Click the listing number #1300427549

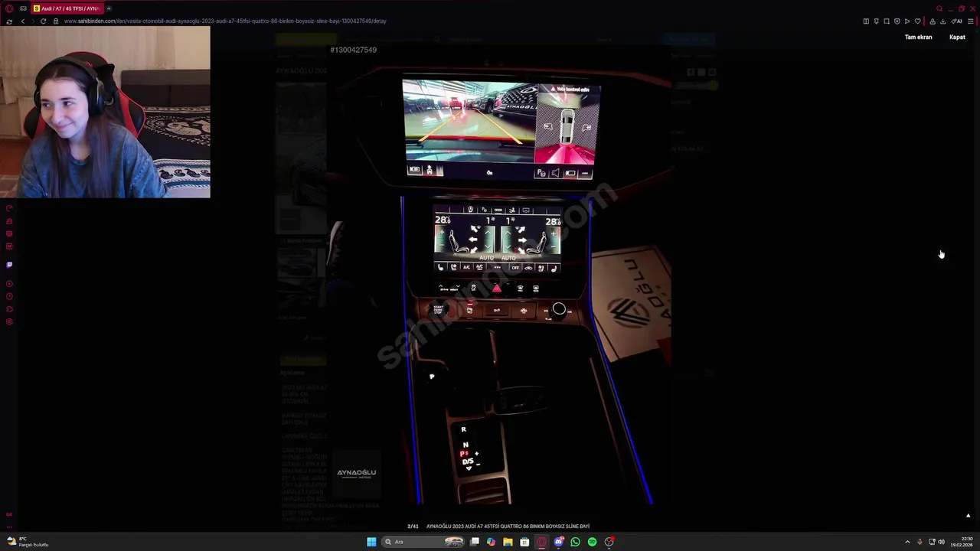pos(353,50)
